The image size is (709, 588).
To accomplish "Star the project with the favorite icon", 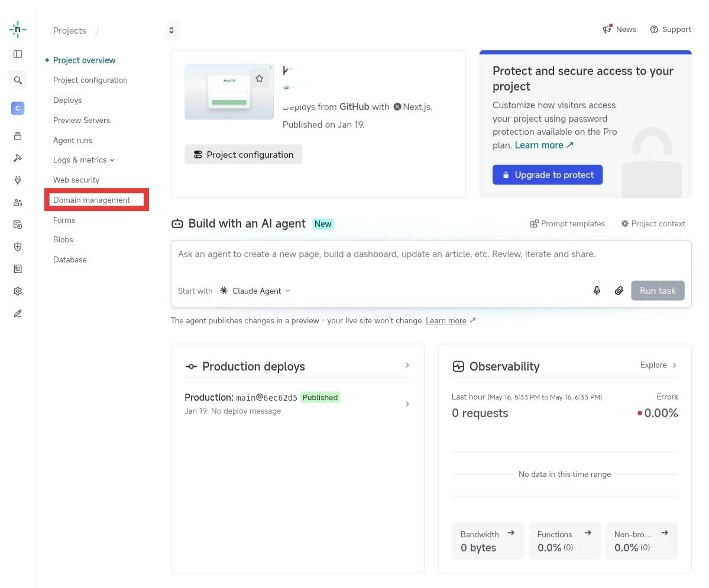I will (260, 79).
